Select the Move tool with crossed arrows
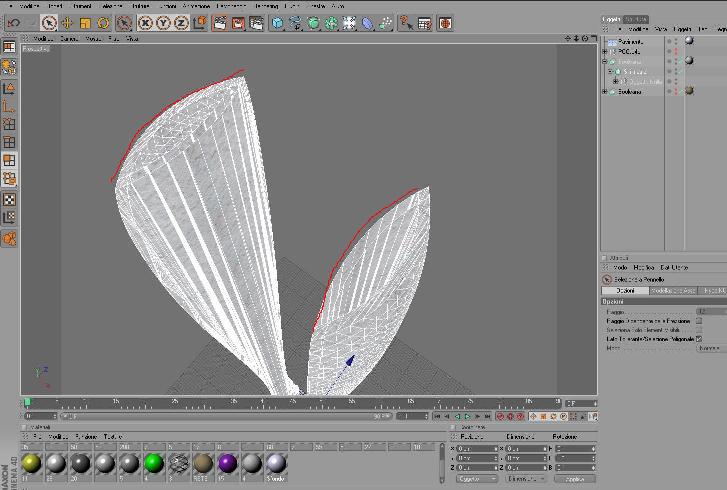The image size is (727, 490). (x=67, y=23)
